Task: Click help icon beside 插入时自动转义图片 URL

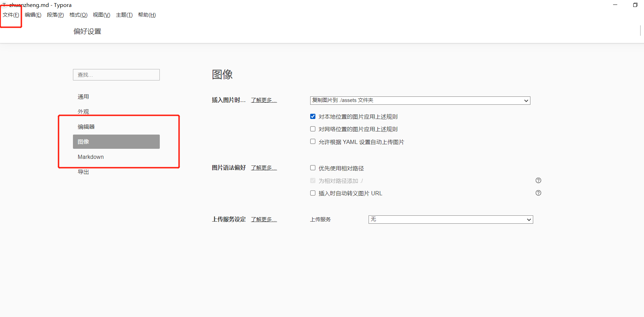Action: (538, 193)
